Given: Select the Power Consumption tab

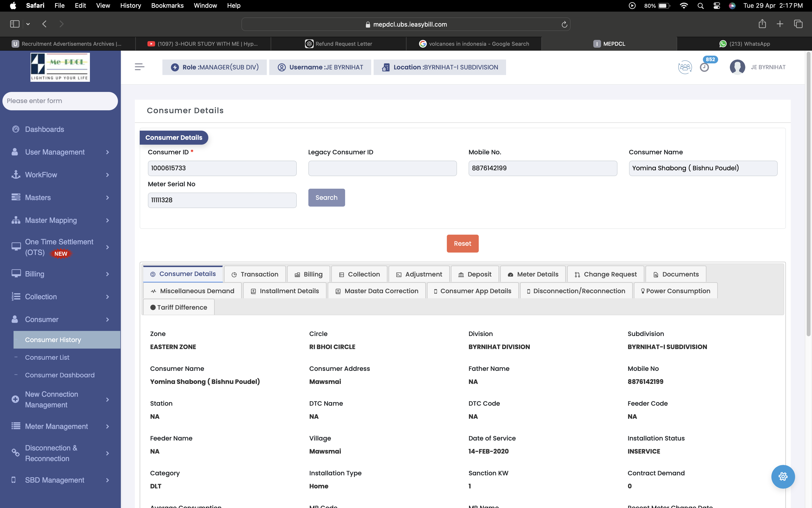Looking at the screenshot, I should click(x=675, y=291).
